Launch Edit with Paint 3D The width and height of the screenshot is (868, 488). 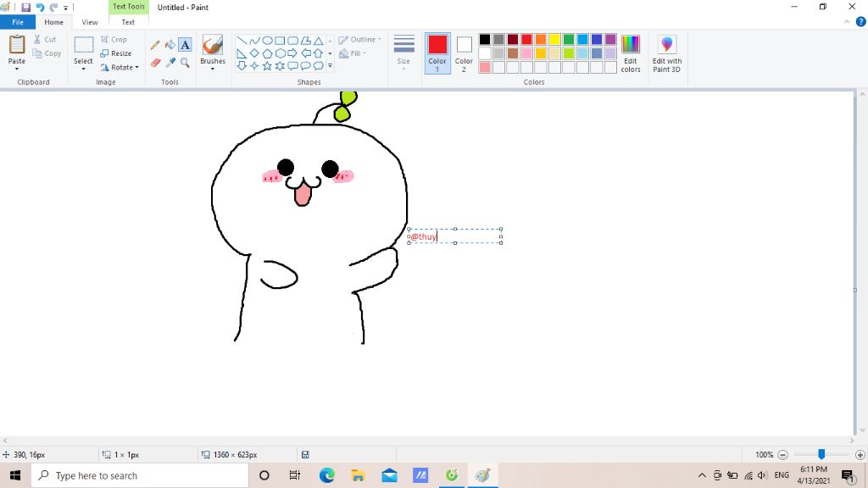tap(666, 53)
